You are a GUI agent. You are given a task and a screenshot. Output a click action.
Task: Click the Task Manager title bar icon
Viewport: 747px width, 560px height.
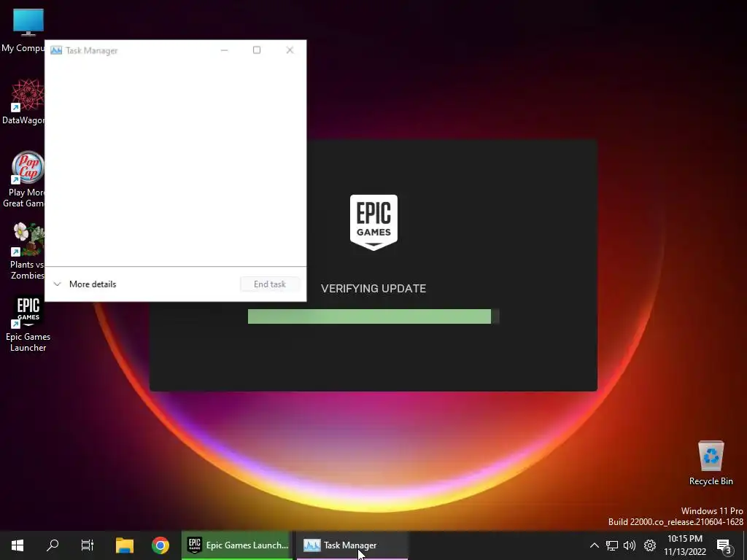(x=56, y=50)
